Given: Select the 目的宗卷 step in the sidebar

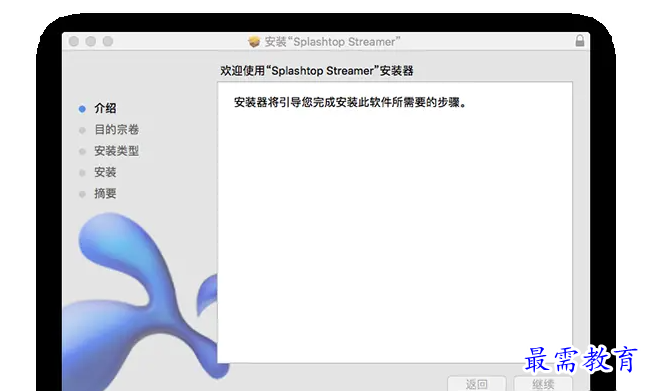Looking at the screenshot, I should click(x=117, y=130).
